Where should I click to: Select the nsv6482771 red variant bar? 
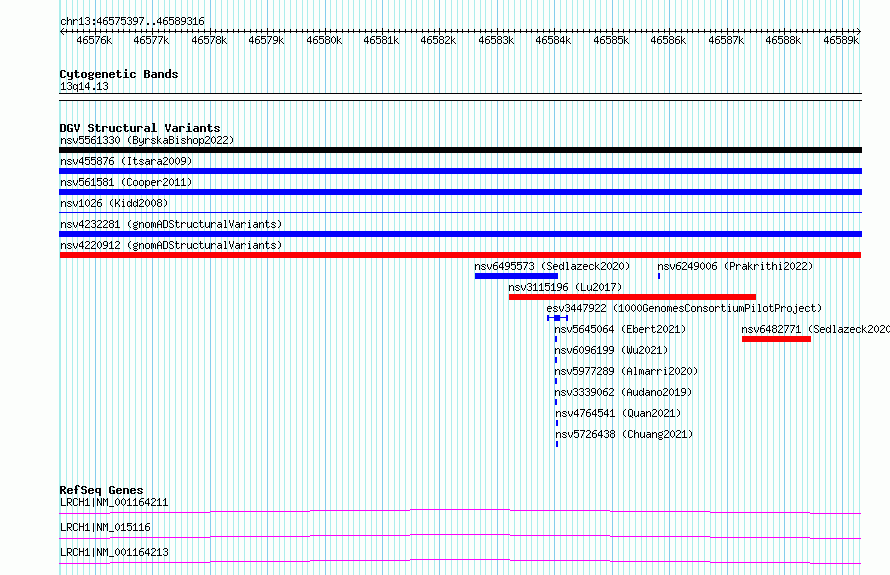click(x=776, y=339)
